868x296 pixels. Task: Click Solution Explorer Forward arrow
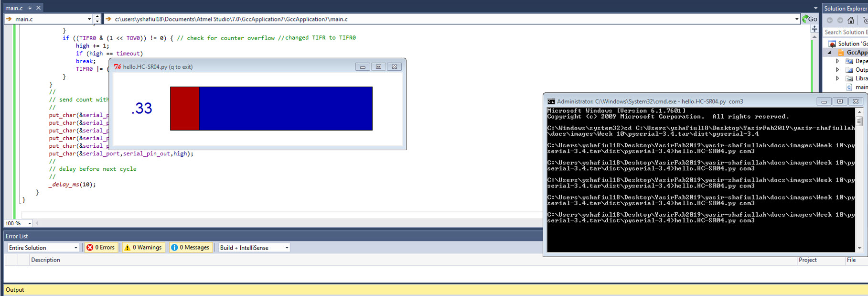[x=840, y=20]
